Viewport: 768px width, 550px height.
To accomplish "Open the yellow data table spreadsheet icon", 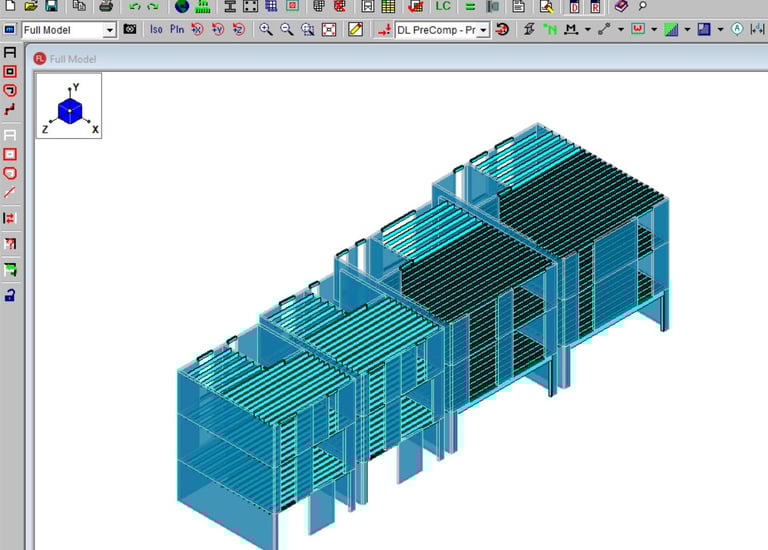I will 388,6.
